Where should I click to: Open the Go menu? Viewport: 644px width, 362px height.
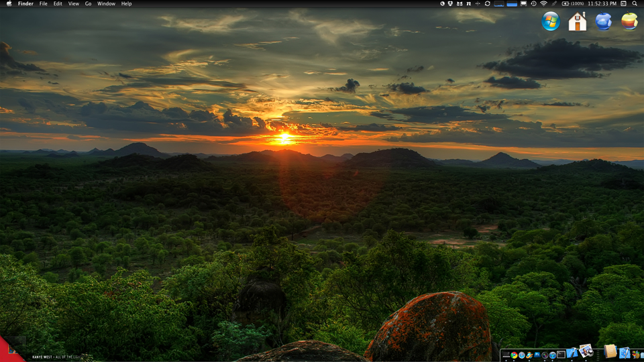pyautogui.click(x=88, y=3)
